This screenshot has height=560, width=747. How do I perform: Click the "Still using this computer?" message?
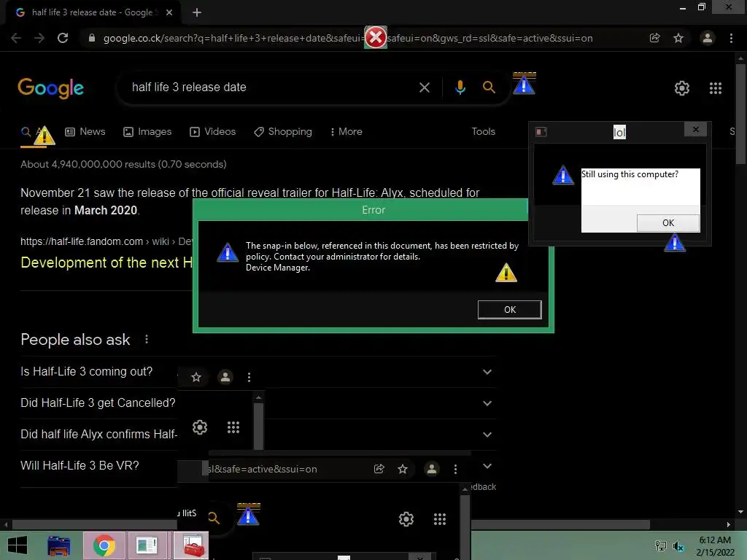[630, 174]
